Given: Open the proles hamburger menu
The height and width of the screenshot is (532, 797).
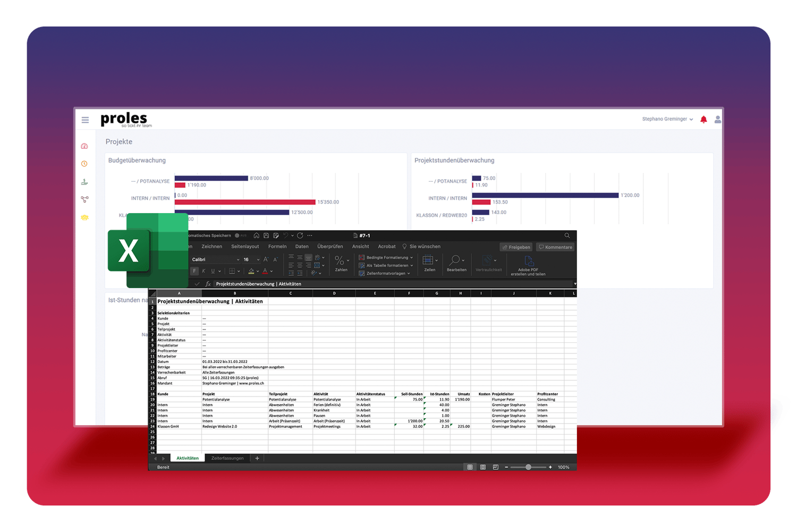Looking at the screenshot, I should [x=85, y=120].
